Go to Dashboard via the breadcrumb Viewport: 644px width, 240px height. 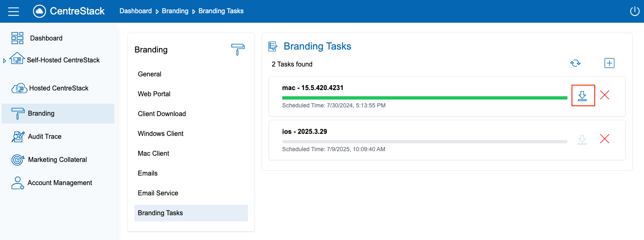coord(136,11)
